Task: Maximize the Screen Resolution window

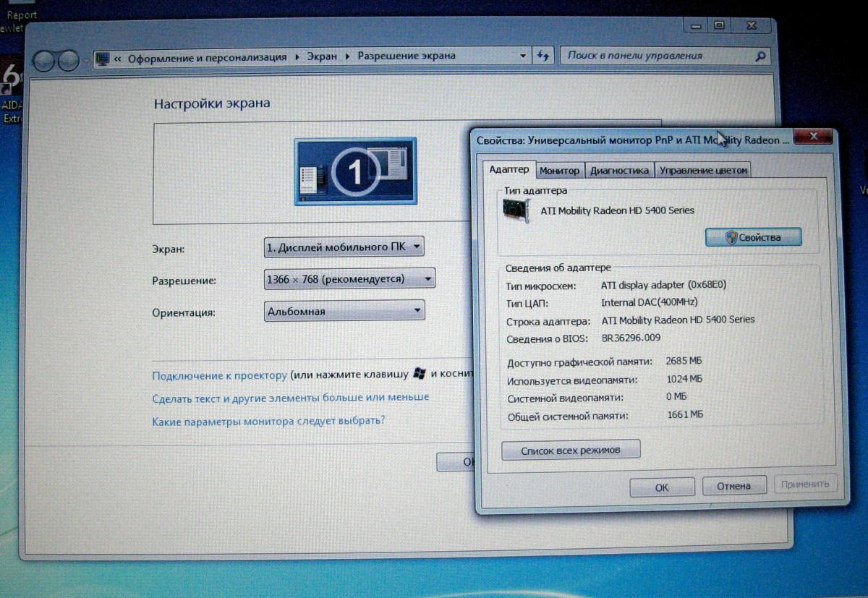Action: click(718, 25)
